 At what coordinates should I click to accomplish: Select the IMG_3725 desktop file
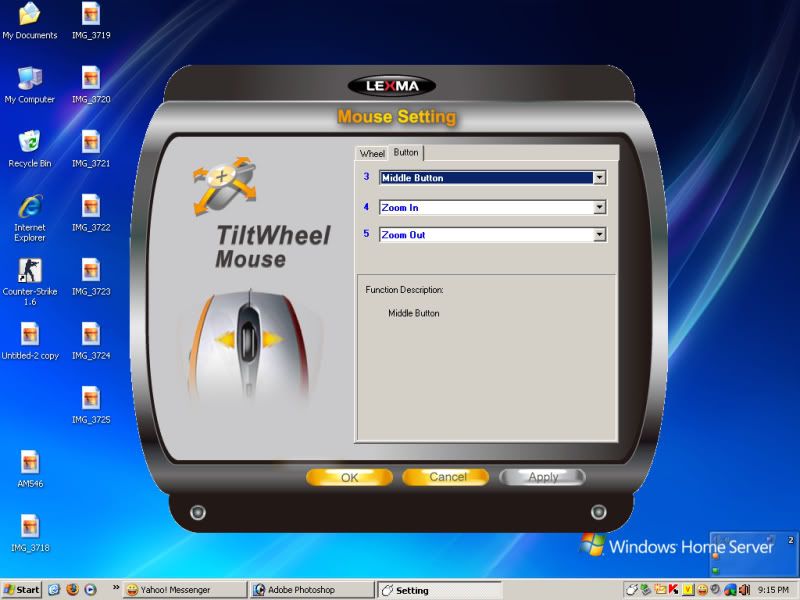coord(91,398)
